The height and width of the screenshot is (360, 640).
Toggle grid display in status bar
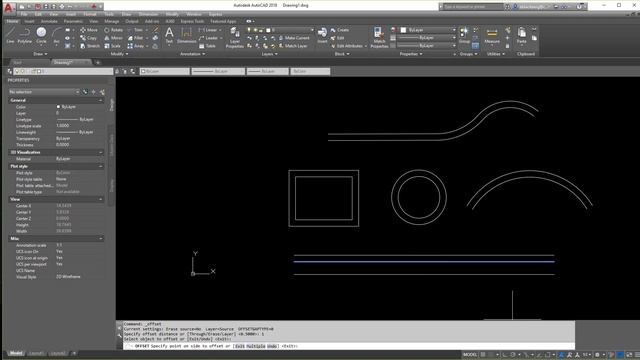[483, 355]
